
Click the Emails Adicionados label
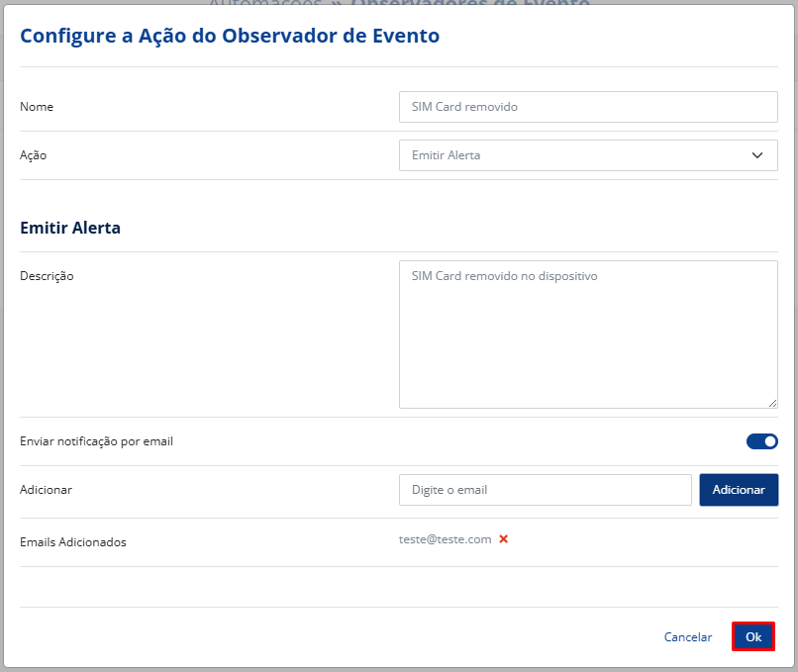[x=73, y=542]
